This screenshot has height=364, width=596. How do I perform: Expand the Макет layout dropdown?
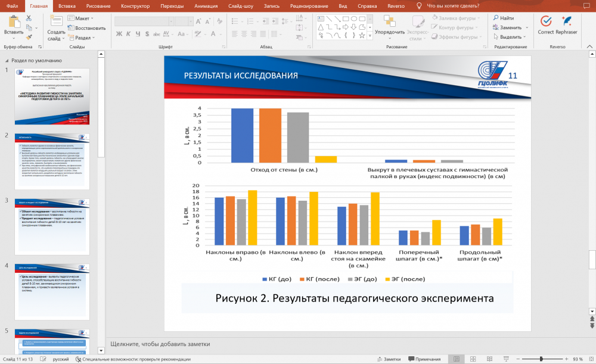coord(82,18)
